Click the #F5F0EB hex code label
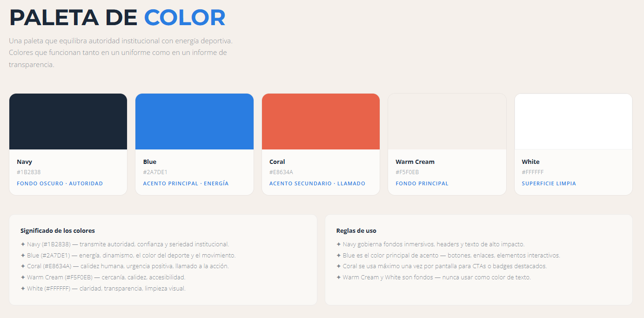The image size is (644, 318). tap(407, 172)
